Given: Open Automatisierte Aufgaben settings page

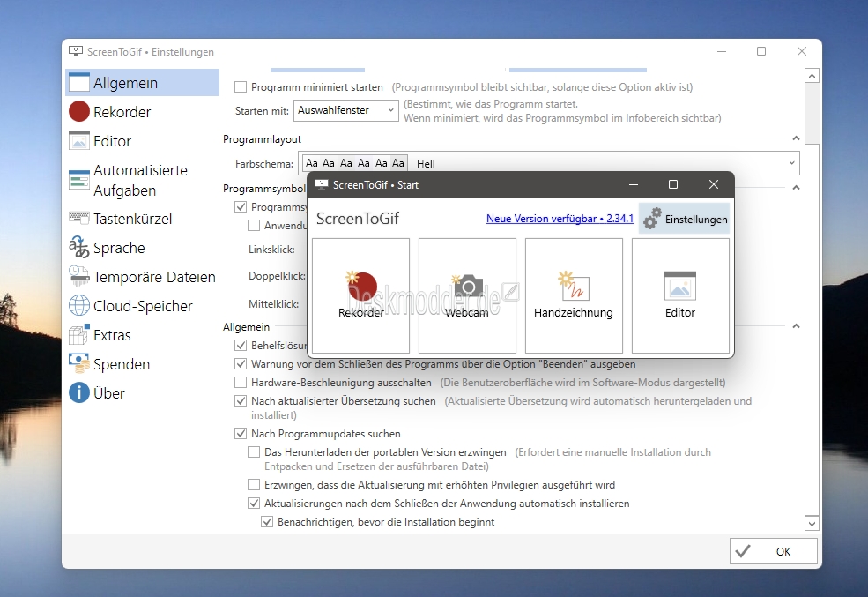Looking at the screenshot, I should click(x=142, y=180).
